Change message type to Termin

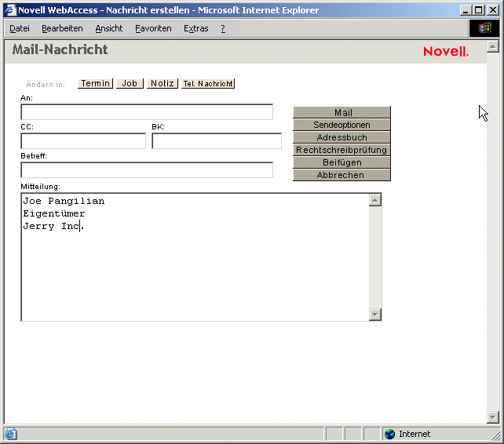(95, 83)
